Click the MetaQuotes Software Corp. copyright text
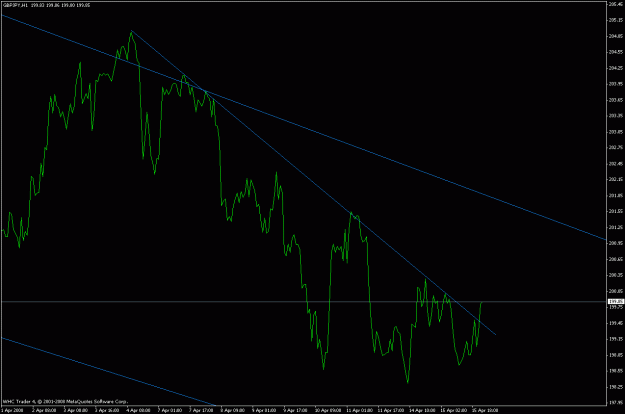This screenshot has height=414, width=625. [65, 401]
